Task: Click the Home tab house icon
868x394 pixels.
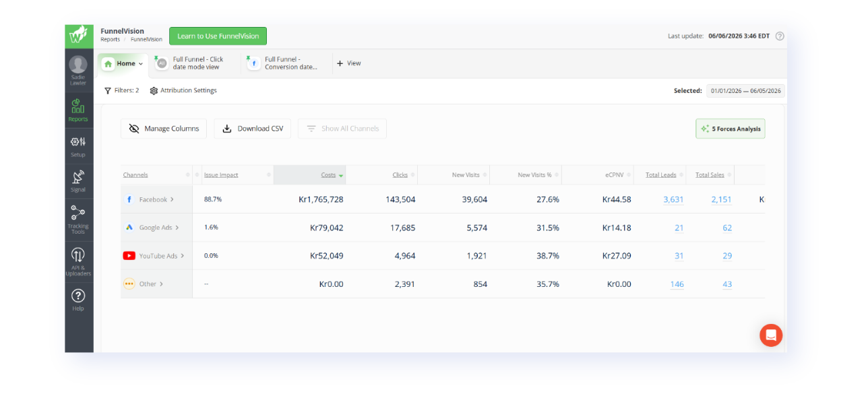Action: (108, 64)
